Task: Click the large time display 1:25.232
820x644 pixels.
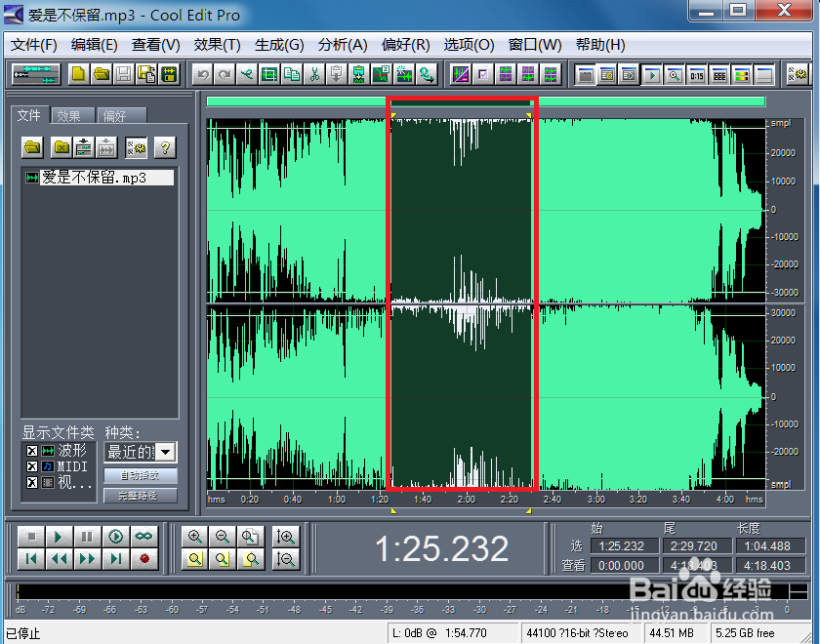Action: pyautogui.click(x=442, y=548)
